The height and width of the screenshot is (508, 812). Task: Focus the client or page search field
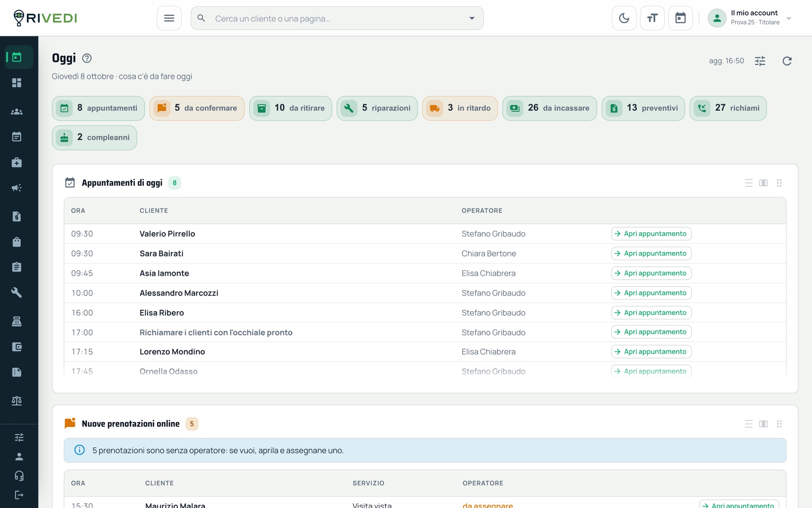point(337,18)
